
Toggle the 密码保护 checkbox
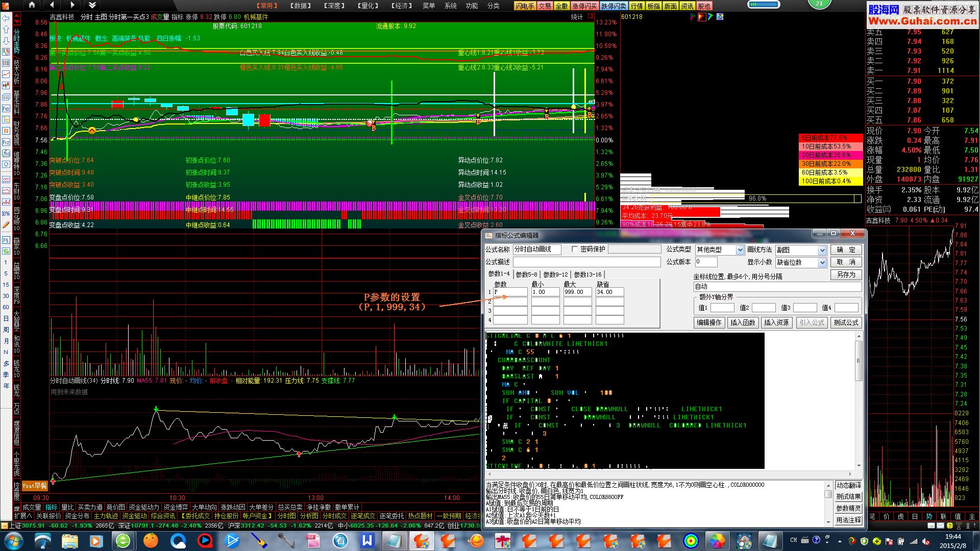coord(575,249)
